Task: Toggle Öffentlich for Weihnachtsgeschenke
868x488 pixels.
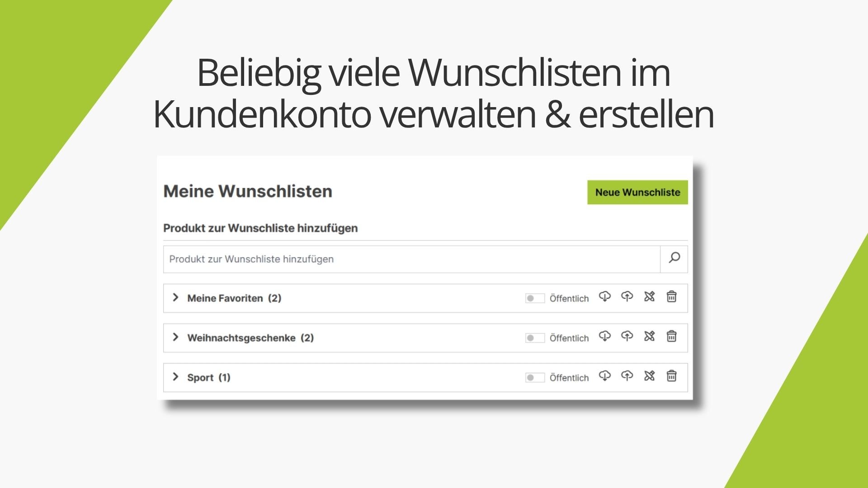Action: click(x=535, y=338)
